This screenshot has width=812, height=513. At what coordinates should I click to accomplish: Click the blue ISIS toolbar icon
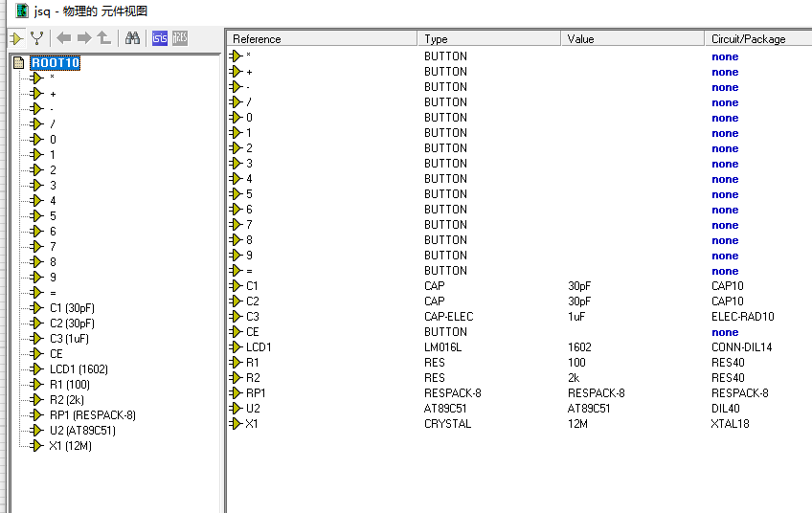(x=160, y=38)
